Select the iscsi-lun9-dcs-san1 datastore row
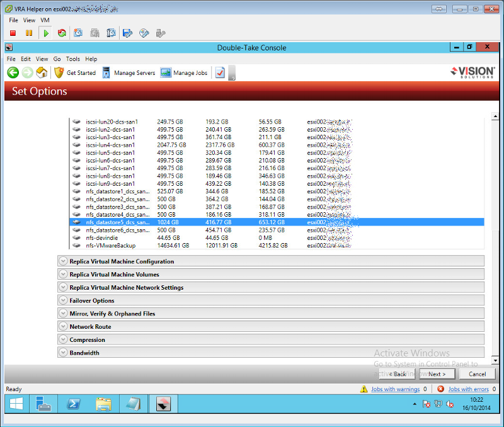The width and height of the screenshot is (504, 427). (x=277, y=184)
